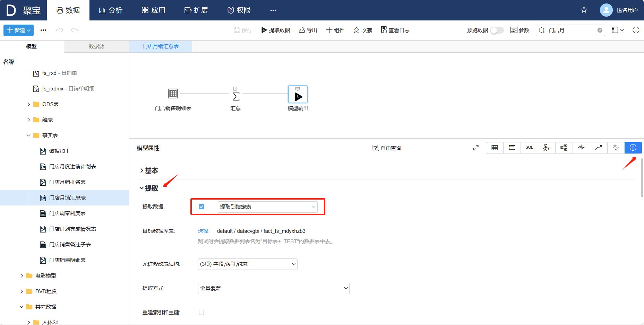
Task: Select fs_rxdmx 日销单明细 tree item
Action: pyautogui.click(x=68, y=89)
